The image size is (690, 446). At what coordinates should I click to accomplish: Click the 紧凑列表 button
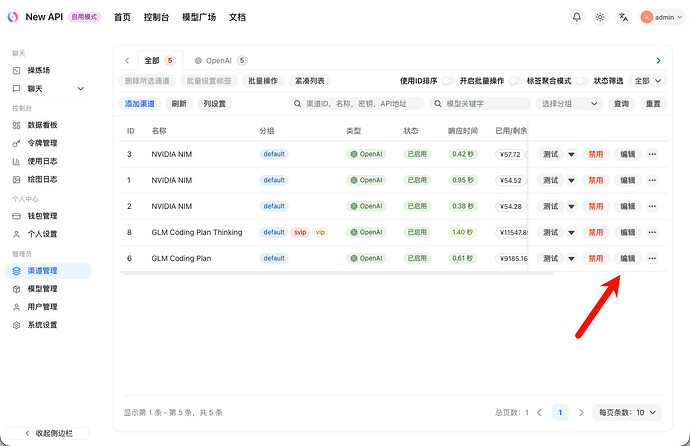[309, 81]
